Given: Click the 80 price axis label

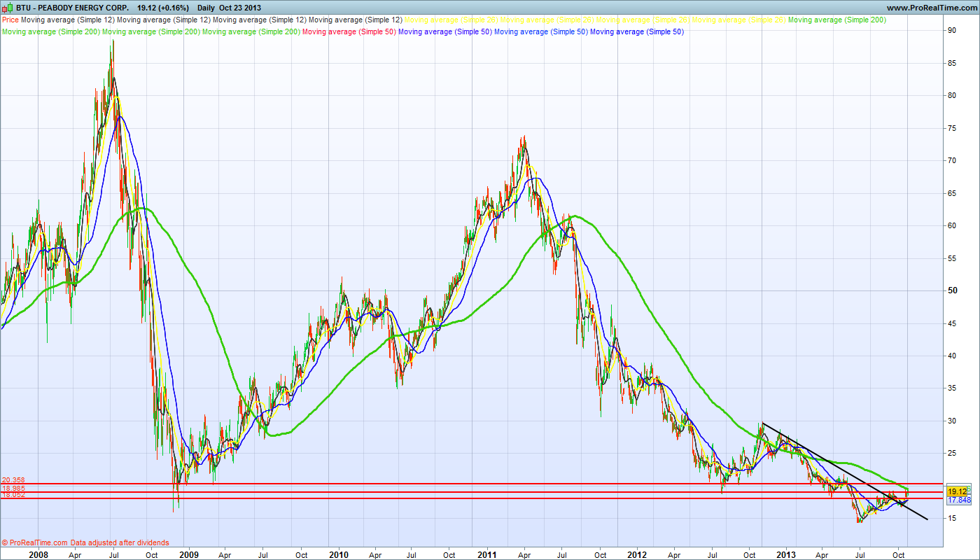Looking at the screenshot, I should [952, 95].
